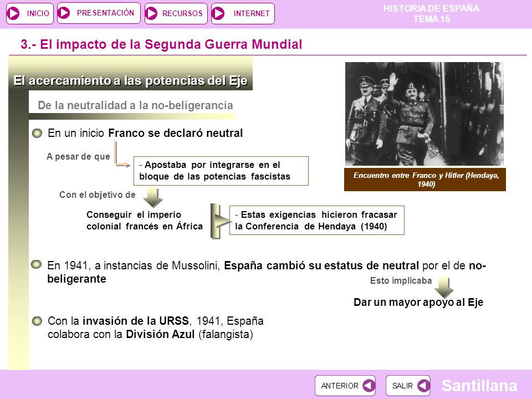Click the bullet next to 'En un inicio Franco'
The height and width of the screenshot is (399, 532).
tap(37, 134)
